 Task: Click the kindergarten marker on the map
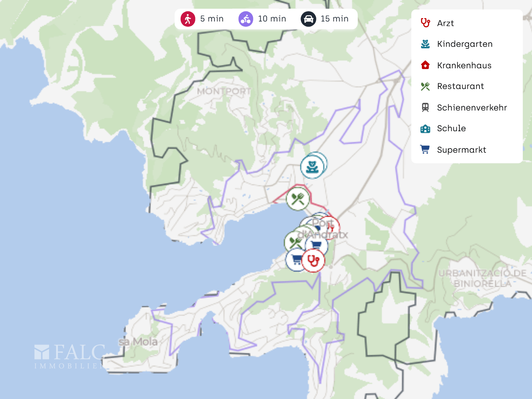point(312,167)
